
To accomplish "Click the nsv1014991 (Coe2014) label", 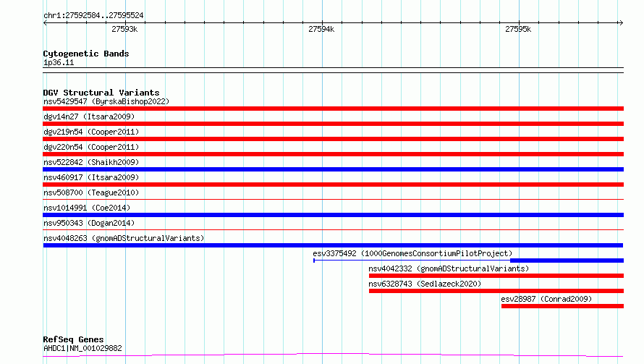I will click(x=87, y=208).
